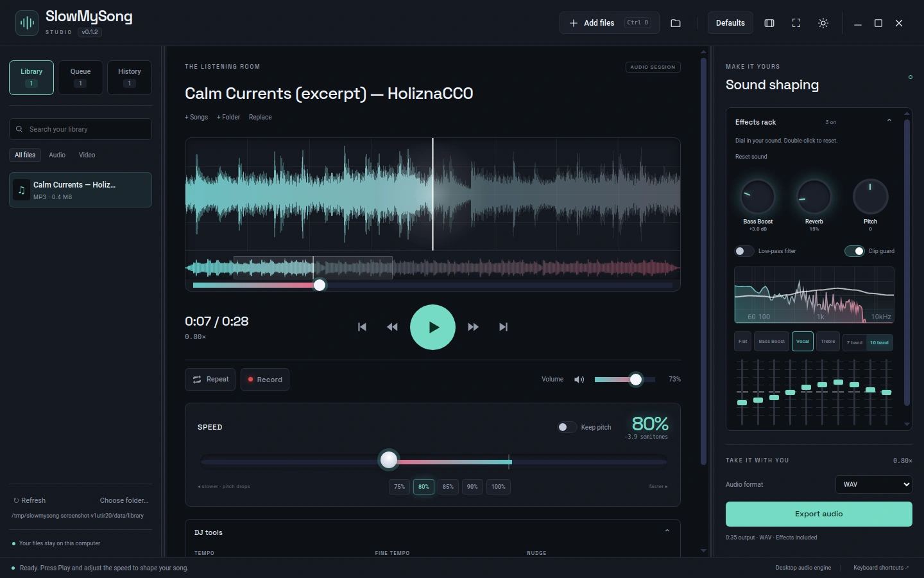Click the Pitch knob
The image size is (924, 578).
(x=870, y=197)
